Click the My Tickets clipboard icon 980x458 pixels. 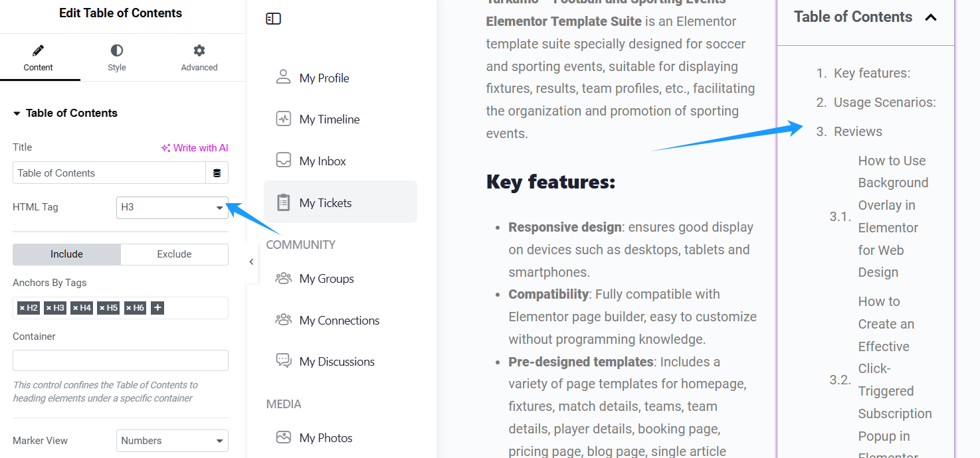pos(284,202)
